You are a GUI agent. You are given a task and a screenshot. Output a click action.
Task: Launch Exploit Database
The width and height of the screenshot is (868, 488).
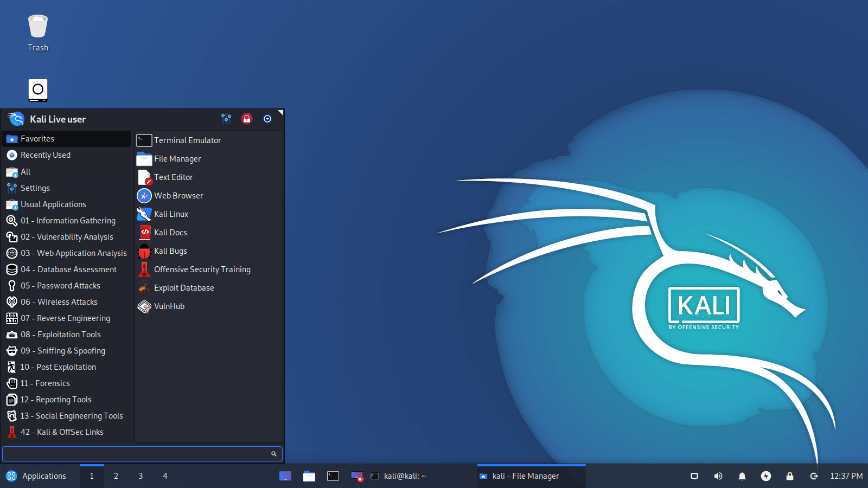click(x=183, y=287)
